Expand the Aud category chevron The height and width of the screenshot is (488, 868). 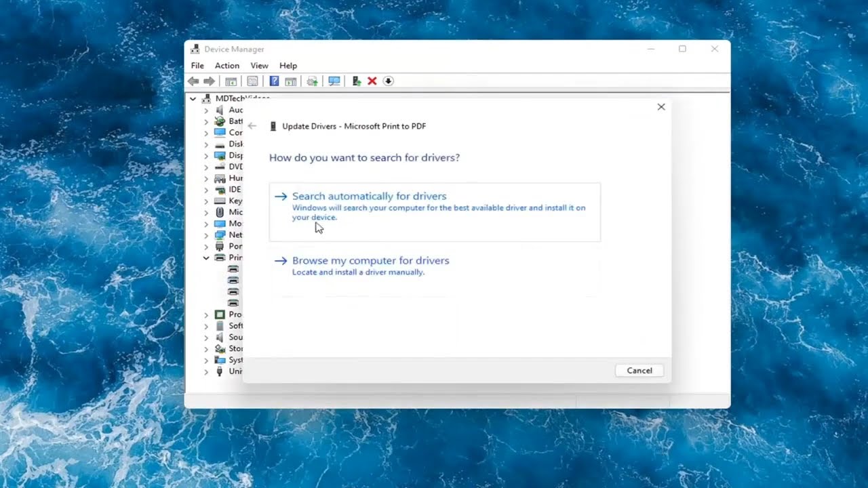(x=206, y=110)
